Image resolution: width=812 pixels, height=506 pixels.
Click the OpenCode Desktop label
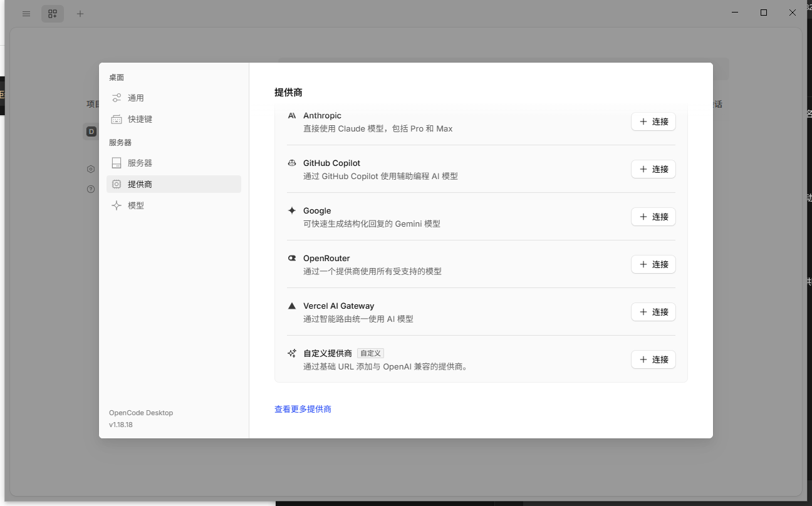click(x=141, y=413)
